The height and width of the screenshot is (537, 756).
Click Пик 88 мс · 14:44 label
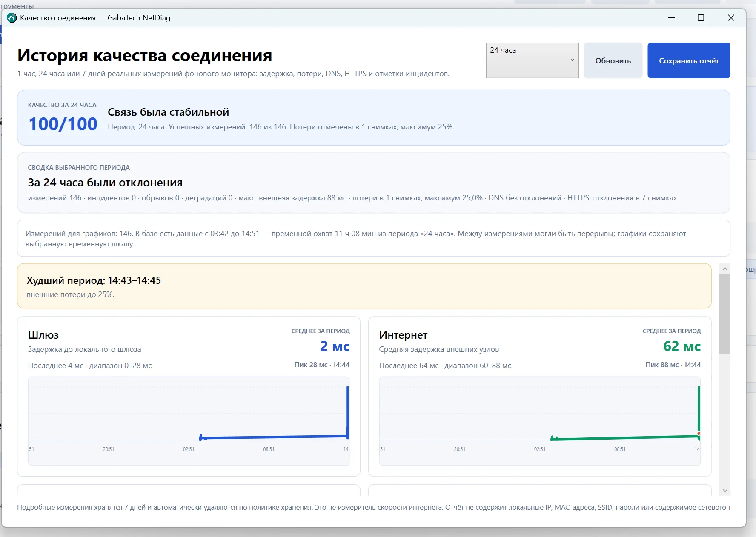coord(673,365)
